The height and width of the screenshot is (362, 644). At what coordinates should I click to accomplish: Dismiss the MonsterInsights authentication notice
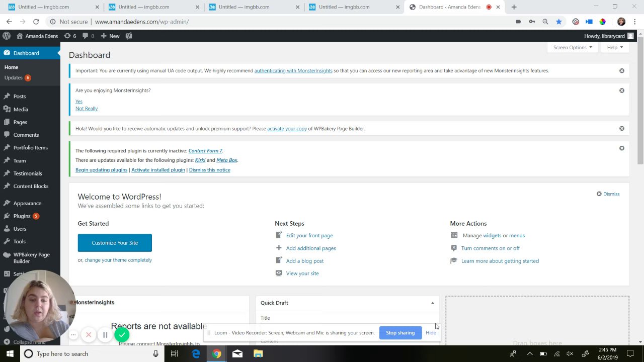622,71
